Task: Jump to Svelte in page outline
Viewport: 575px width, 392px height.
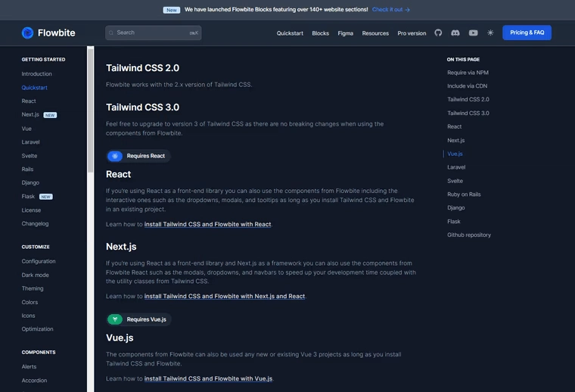Action: point(455,181)
